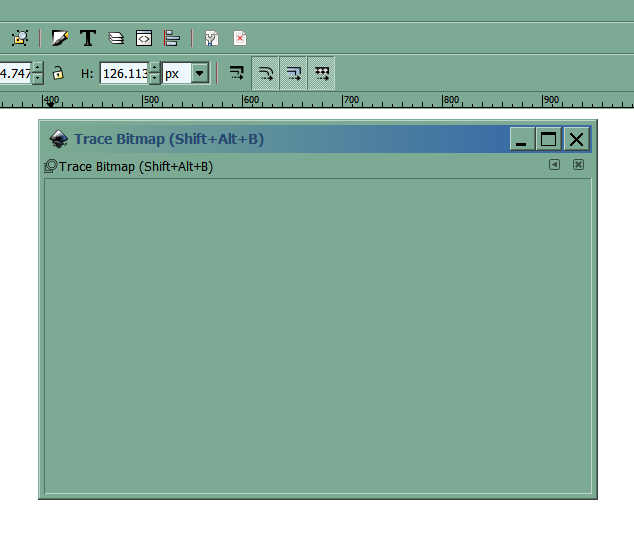Toggle move patterns with objects
The width and height of the screenshot is (634, 543).
(321, 73)
